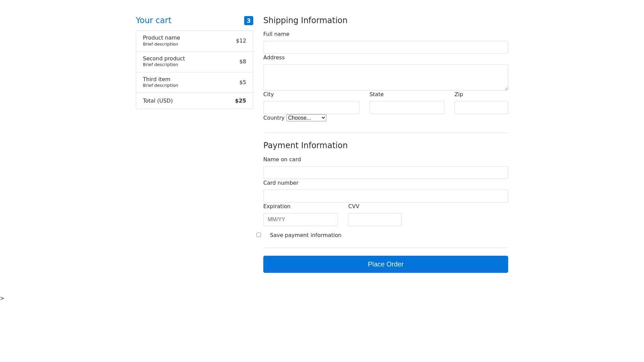Focus the Name on card field

pos(385,173)
